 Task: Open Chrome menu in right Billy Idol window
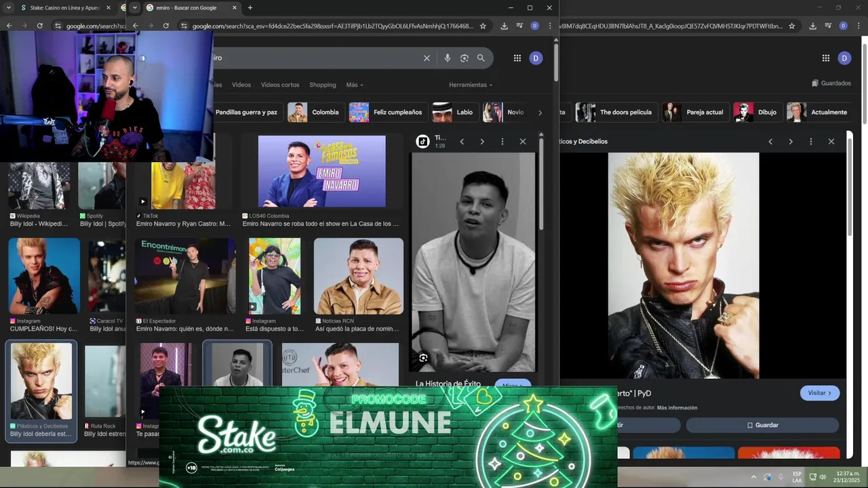(x=858, y=26)
